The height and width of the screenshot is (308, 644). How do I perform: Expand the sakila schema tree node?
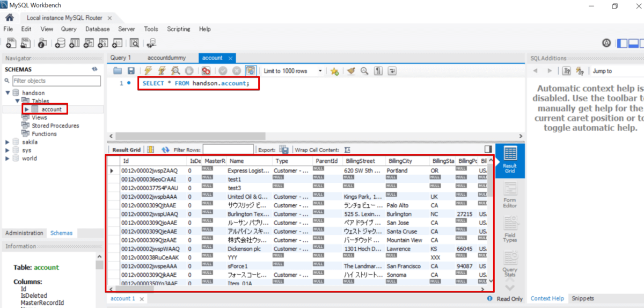pos(8,142)
